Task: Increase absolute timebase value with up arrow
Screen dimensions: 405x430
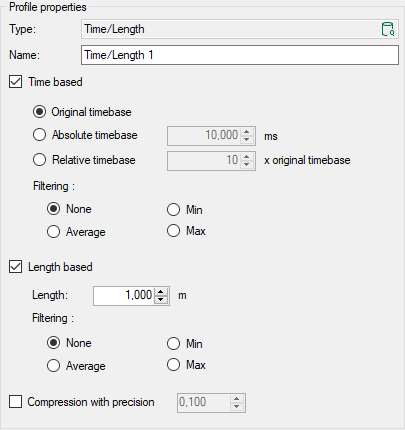Action: pos(247,131)
